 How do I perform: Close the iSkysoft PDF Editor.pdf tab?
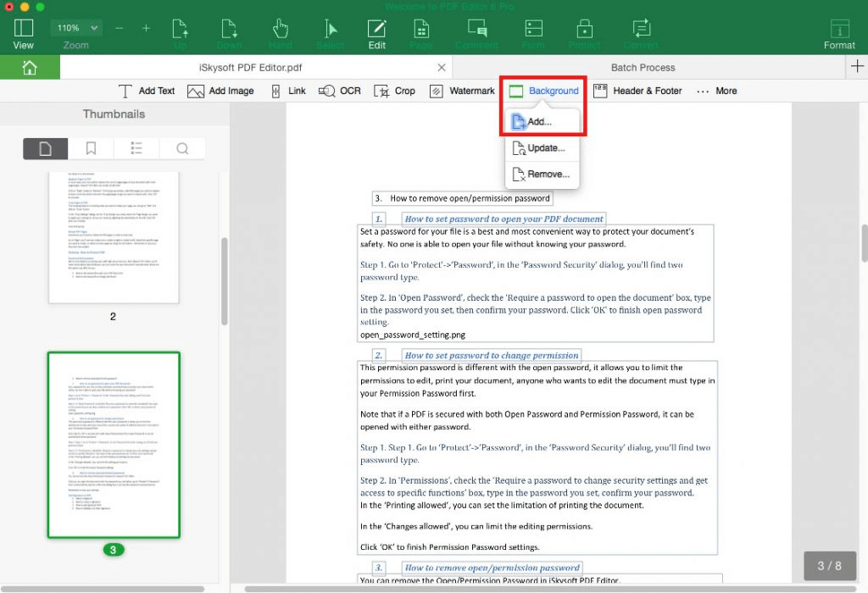441,68
